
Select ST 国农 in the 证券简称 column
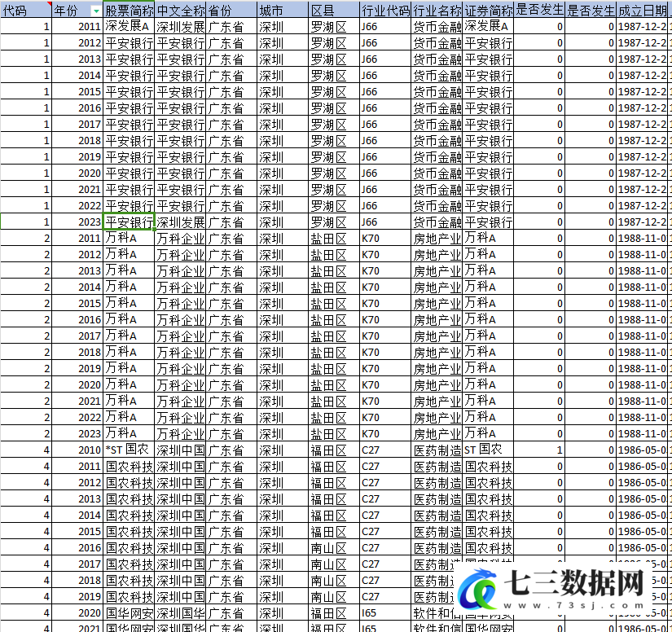(x=488, y=450)
